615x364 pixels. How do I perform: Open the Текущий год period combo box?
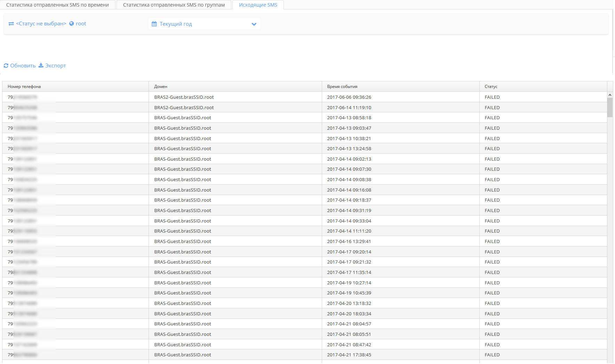point(204,24)
